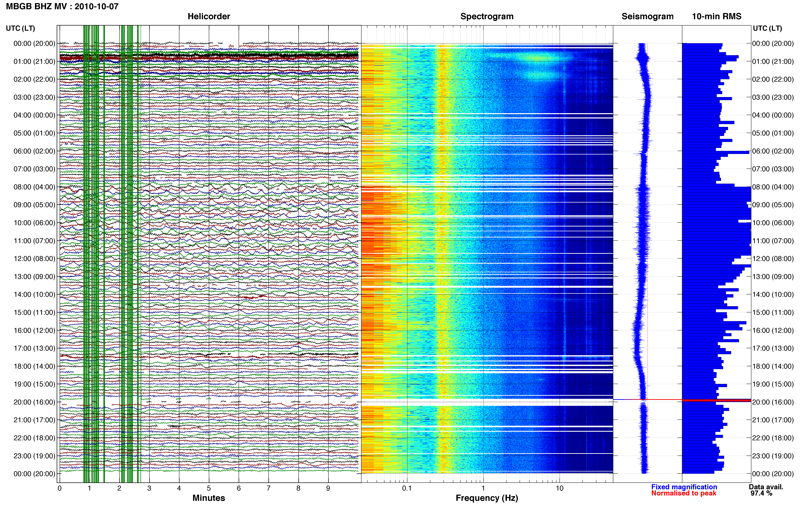Click right-side time label '16:00 (12:00)'
Image resolution: width=812 pixels, height=508 pixels.
[773, 330]
